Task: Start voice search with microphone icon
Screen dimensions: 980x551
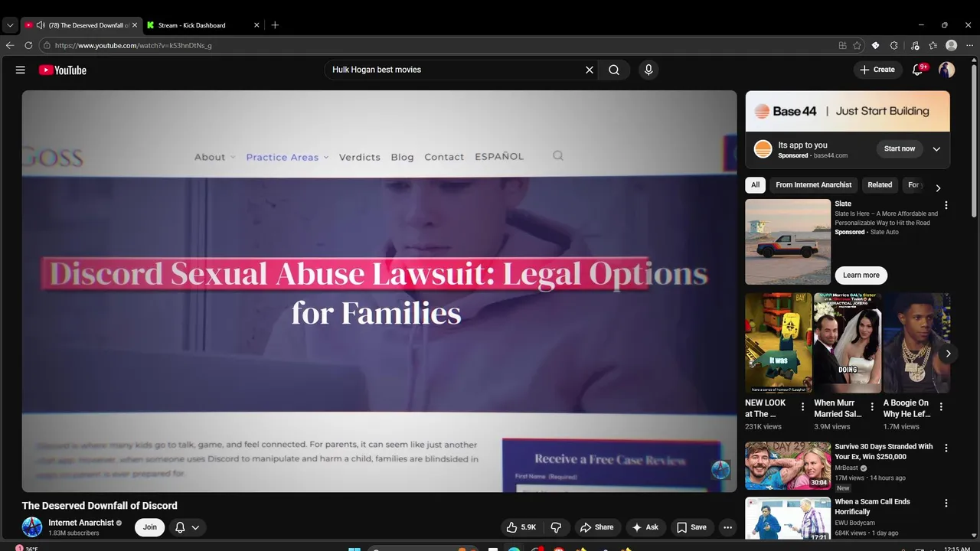Action: [x=648, y=70]
